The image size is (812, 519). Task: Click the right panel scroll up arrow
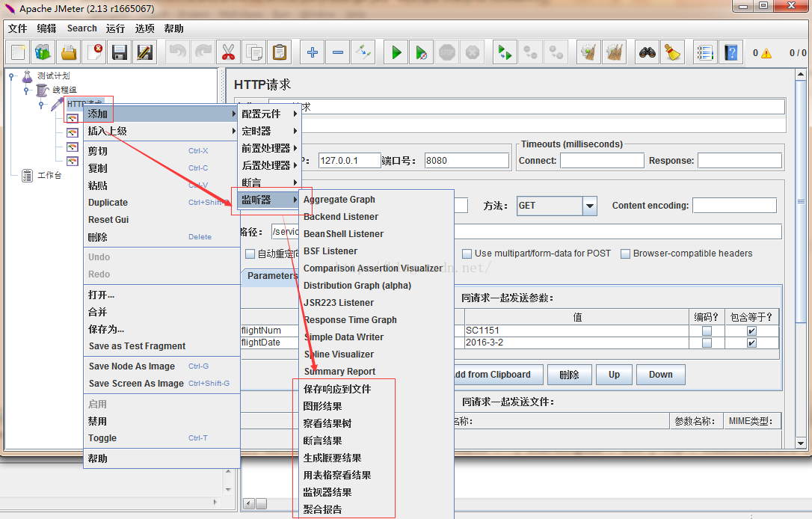coord(801,75)
